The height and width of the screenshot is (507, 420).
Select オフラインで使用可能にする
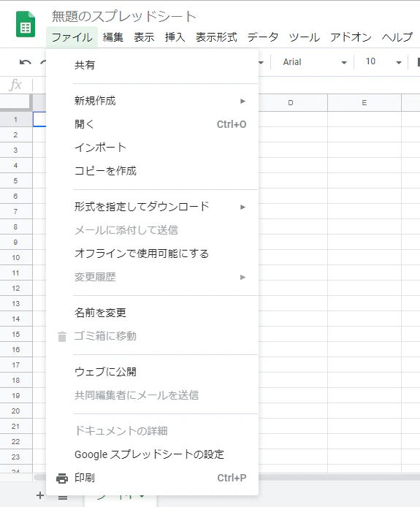tap(152, 254)
